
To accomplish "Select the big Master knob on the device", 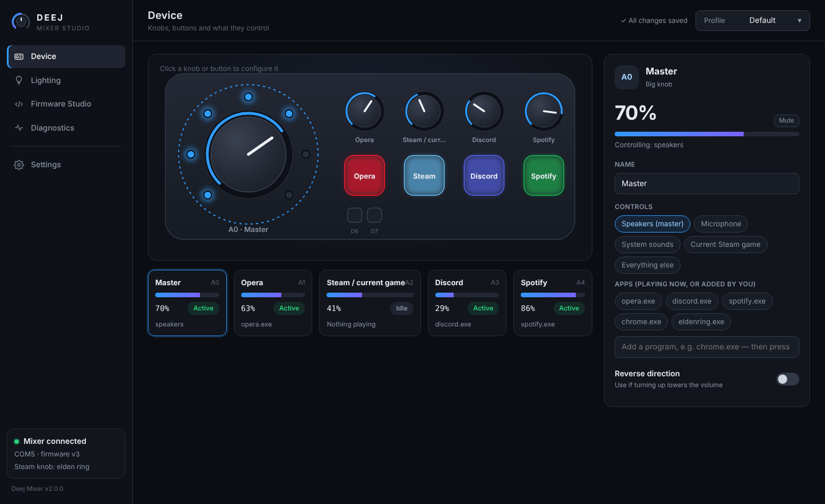I will pyautogui.click(x=249, y=155).
